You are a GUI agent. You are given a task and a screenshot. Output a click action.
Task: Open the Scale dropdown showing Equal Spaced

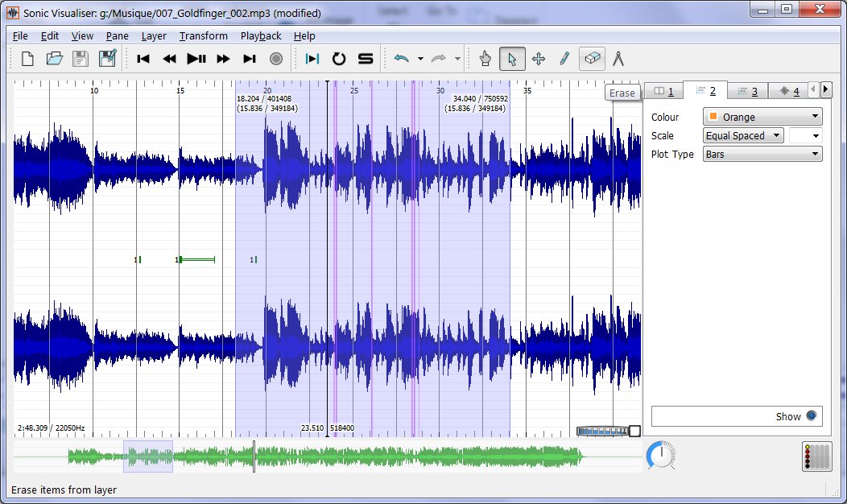click(x=743, y=135)
